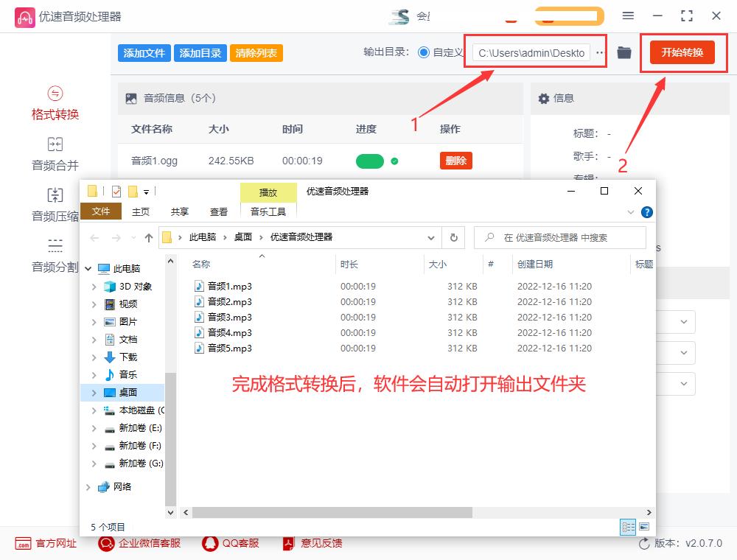This screenshot has height=560, width=737.
Task: Click the green progress bar for 音频1.ogg
Action: point(370,161)
